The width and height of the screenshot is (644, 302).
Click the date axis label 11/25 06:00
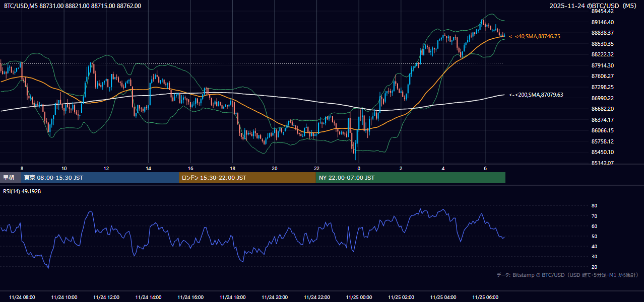pyautogui.click(x=485, y=297)
